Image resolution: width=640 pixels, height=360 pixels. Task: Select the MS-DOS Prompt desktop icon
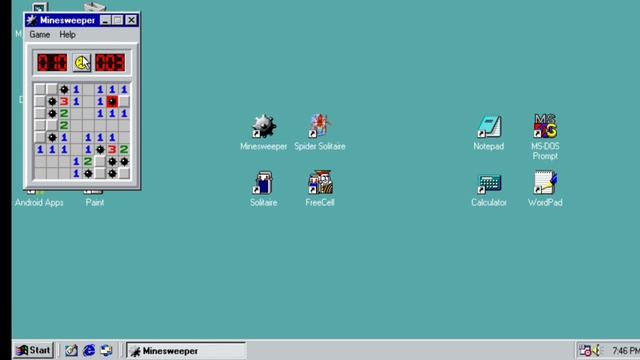[545, 126]
